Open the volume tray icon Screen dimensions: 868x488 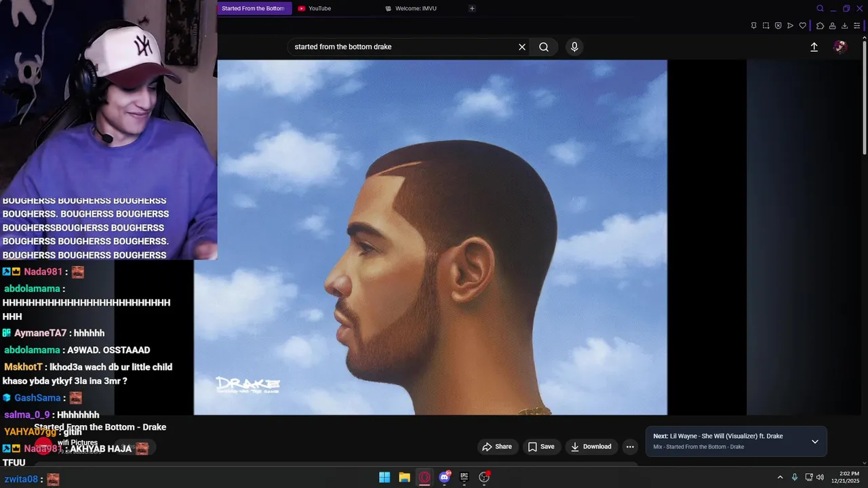pyautogui.click(x=820, y=477)
